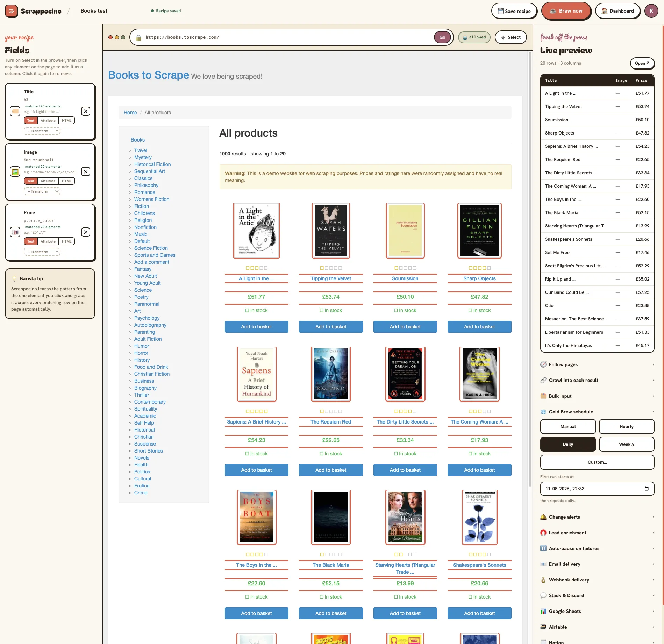The height and width of the screenshot is (644, 664).
Task: Click the Crawl into each result icon
Action: coord(543,380)
